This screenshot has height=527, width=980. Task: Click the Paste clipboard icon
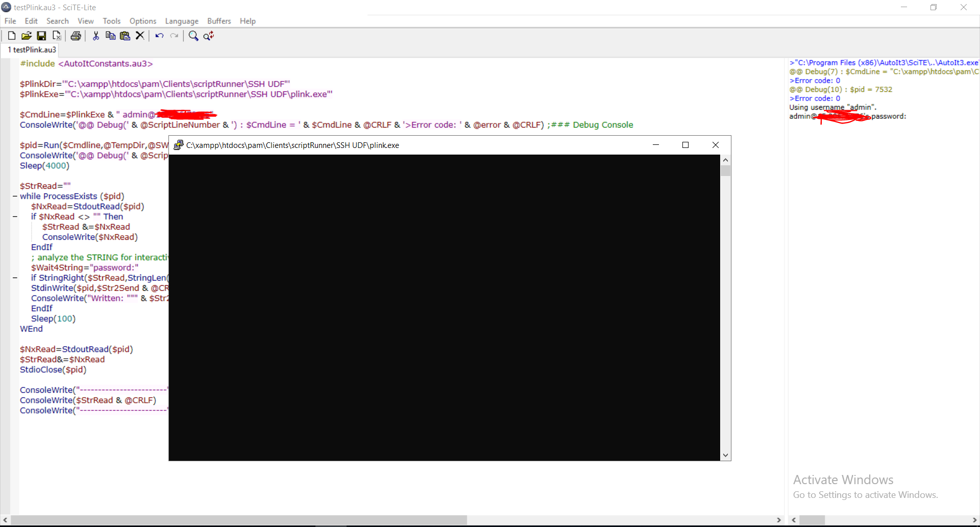tap(125, 36)
